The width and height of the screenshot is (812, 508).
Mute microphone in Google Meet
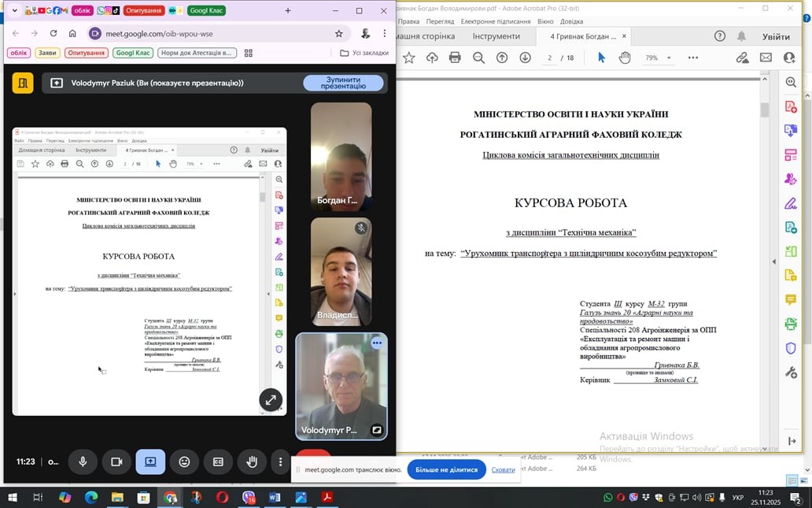tap(83, 462)
